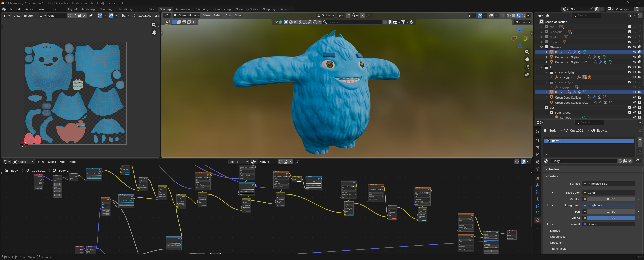Switch to orthographic/perspective grid view icon
Screen dimensions: 644x260
click(527, 75)
